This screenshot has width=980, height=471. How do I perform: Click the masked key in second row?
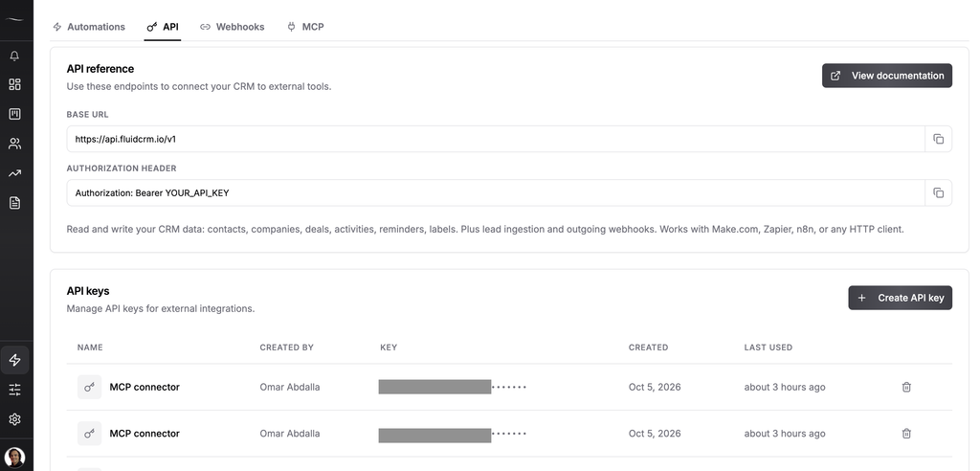tap(453, 434)
